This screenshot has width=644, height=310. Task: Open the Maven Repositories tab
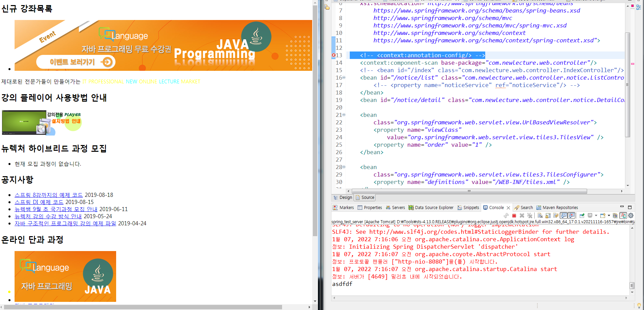pyautogui.click(x=557, y=208)
